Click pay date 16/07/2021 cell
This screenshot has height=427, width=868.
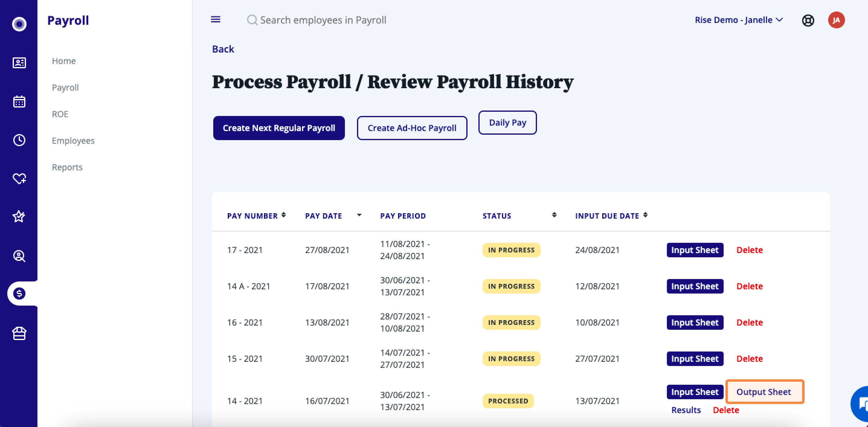point(327,401)
